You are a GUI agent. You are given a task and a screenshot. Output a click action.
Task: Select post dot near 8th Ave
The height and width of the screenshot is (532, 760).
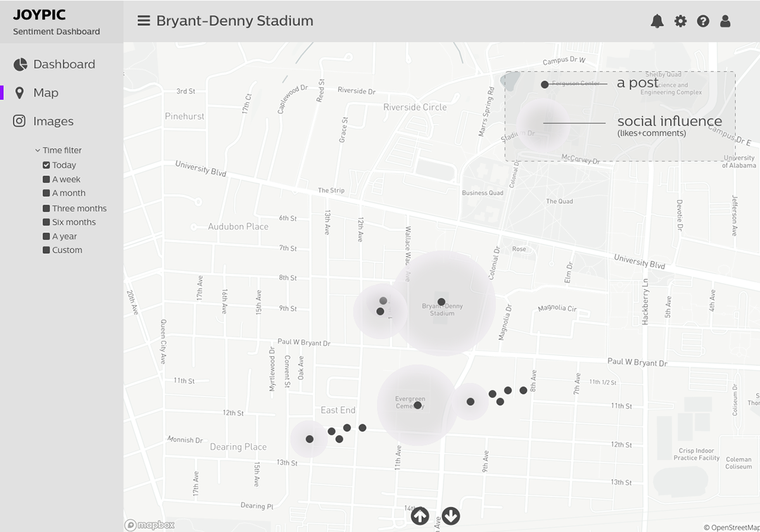coord(523,390)
